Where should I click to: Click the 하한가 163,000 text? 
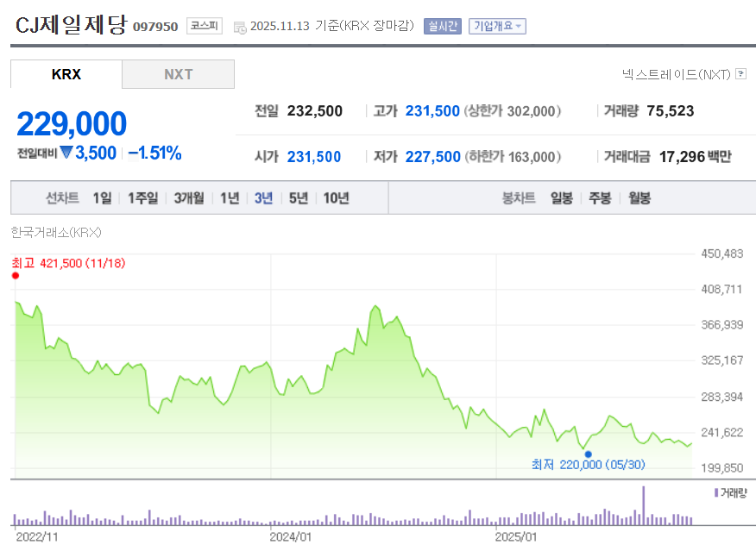pos(513,157)
